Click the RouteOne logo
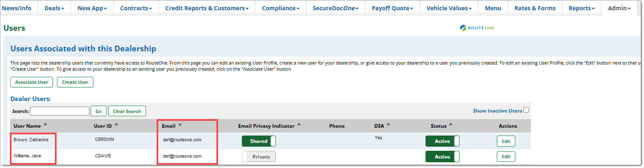This screenshot has height=168, width=644. click(x=477, y=28)
